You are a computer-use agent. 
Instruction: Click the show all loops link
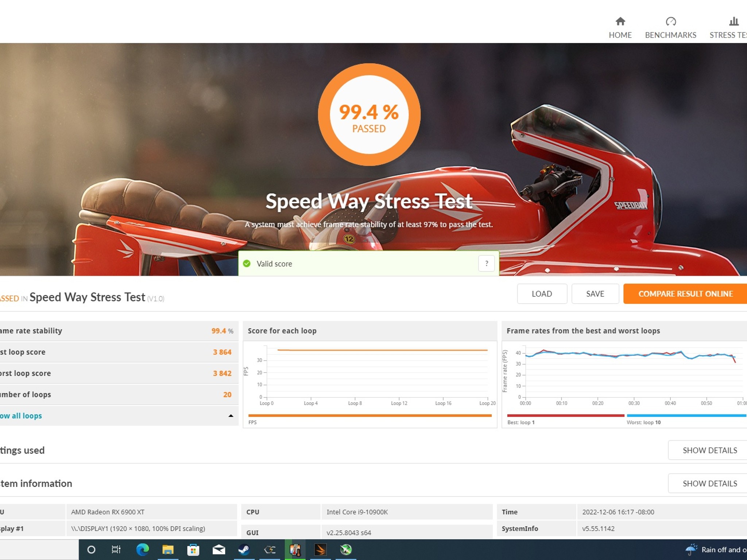click(x=21, y=416)
